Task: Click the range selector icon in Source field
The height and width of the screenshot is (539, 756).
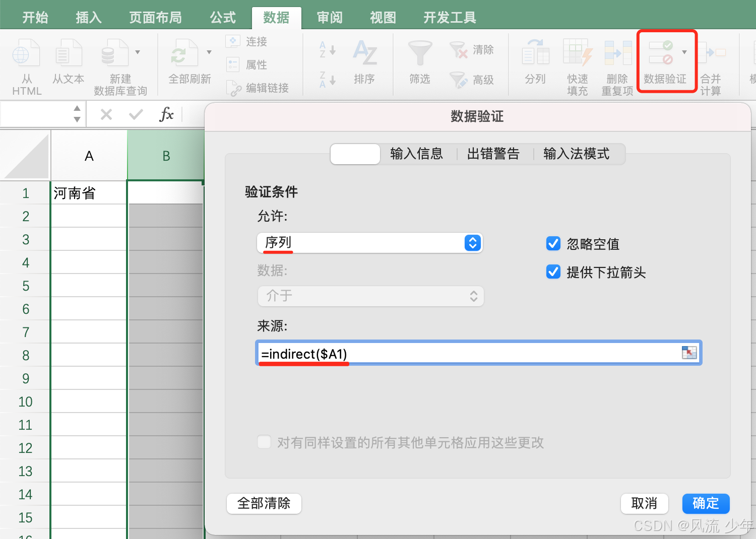Action: tap(689, 353)
